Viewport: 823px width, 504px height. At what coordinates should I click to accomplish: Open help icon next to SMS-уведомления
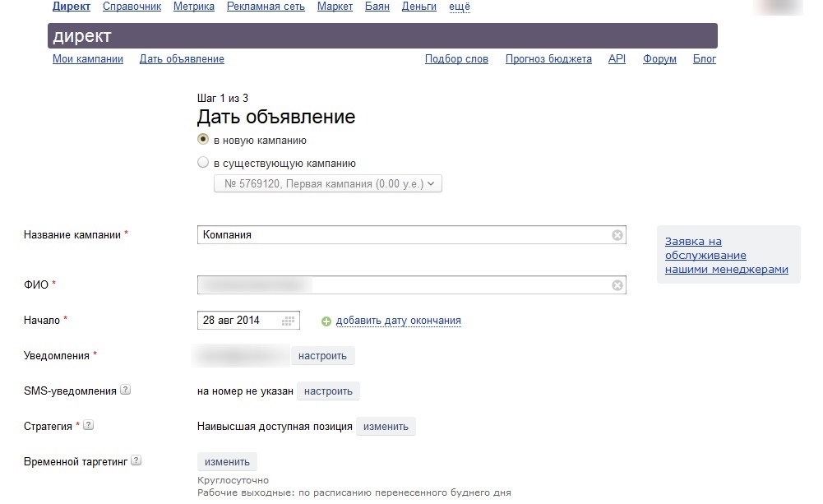point(126,390)
